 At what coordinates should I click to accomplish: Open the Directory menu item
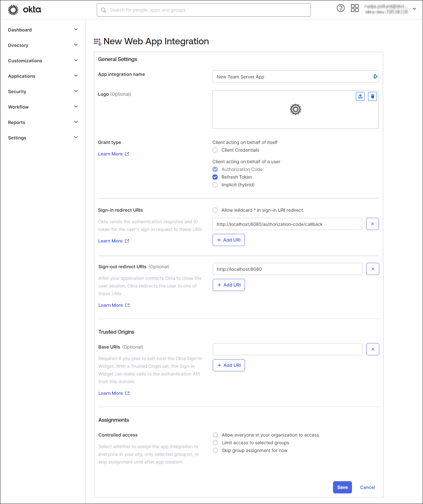point(18,45)
